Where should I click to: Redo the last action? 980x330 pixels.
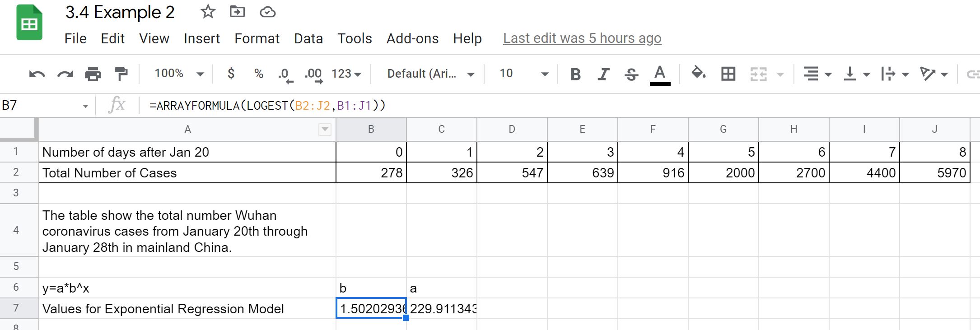[65, 74]
